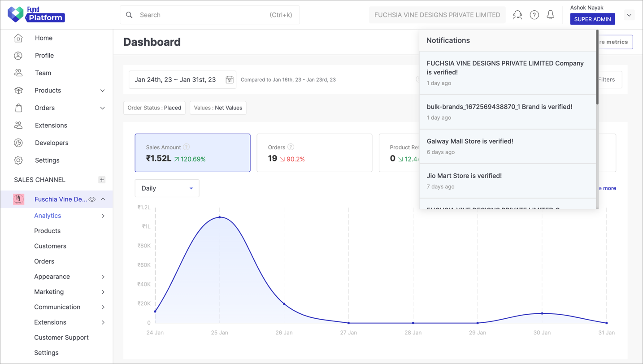Open the help question mark icon
Viewport: 643px width, 364px height.
[x=534, y=15]
